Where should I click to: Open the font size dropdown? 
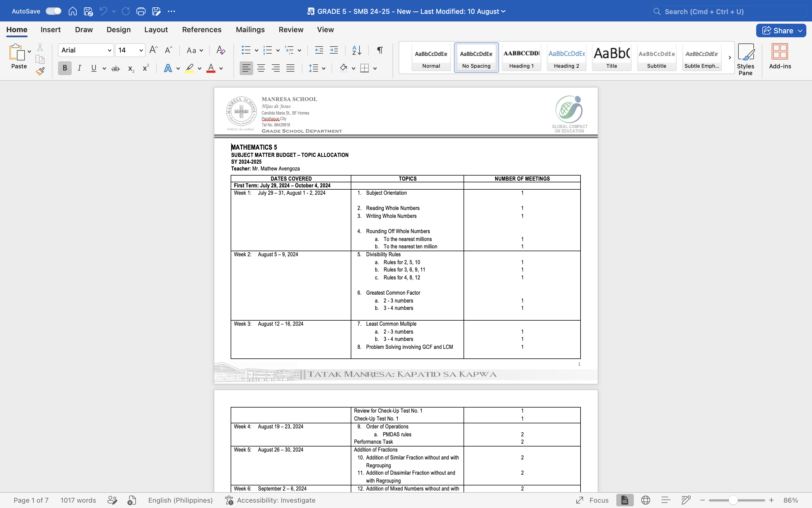tap(141, 51)
